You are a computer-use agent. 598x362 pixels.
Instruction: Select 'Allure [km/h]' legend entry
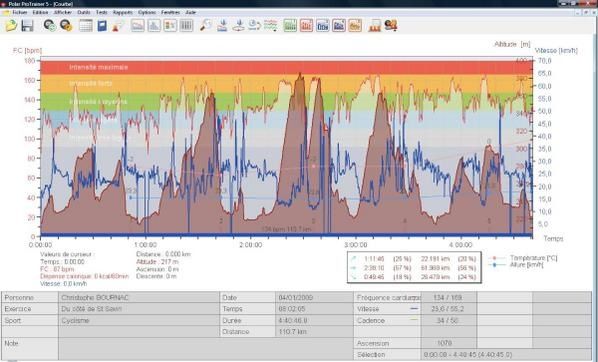[x=526, y=264]
